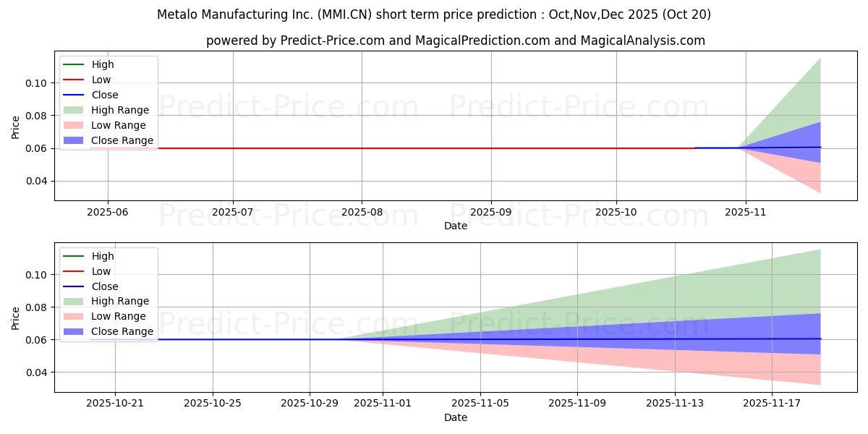Click the blue Close Range swatch in top legend
Image resolution: width=868 pixels, height=434 pixels.
click(x=74, y=140)
